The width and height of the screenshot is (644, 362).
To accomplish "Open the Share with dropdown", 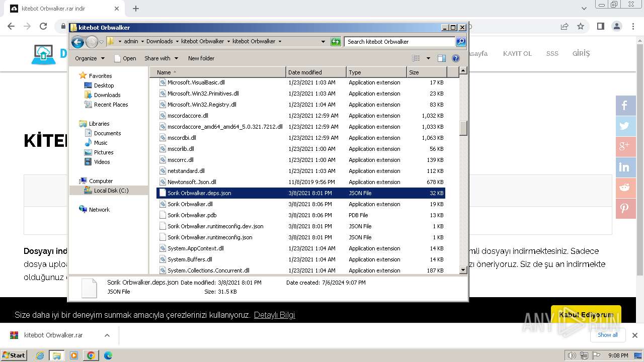I will click(x=161, y=58).
